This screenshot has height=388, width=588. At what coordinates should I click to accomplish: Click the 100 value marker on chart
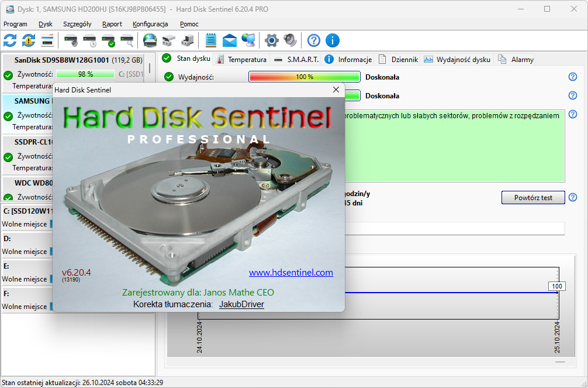point(557,286)
